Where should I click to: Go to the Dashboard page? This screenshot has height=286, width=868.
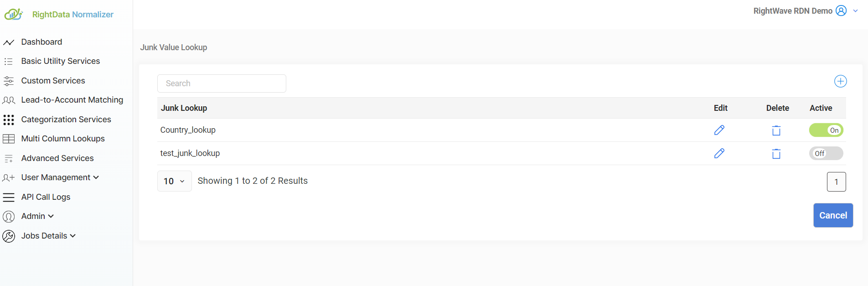click(x=41, y=42)
